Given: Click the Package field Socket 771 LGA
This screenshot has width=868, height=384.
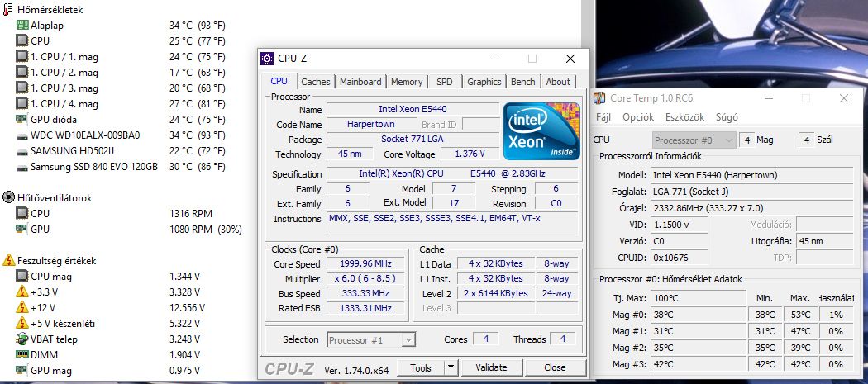Looking at the screenshot, I should [413, 139].
